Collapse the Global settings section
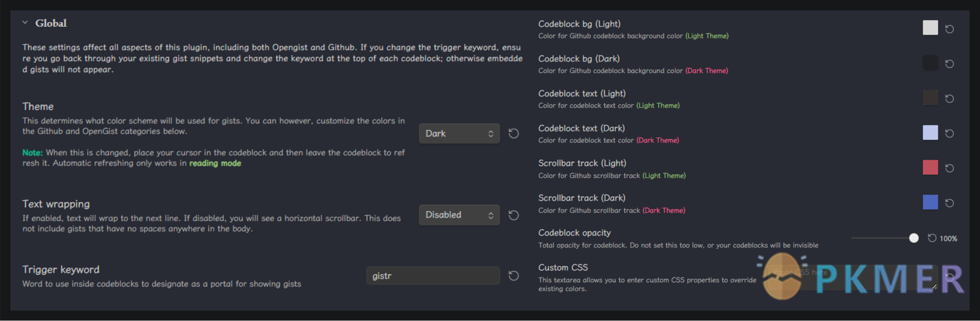The height and width of the screenshot is (321, 980). 25,22
